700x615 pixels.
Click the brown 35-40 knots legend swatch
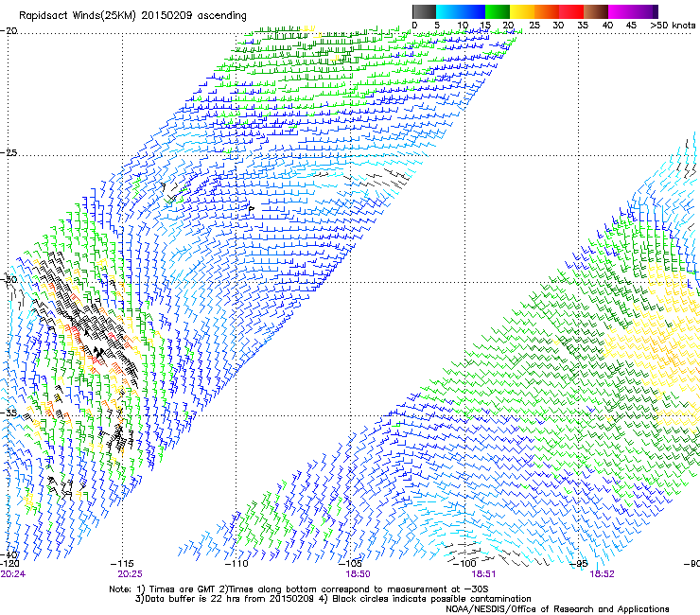596,11
